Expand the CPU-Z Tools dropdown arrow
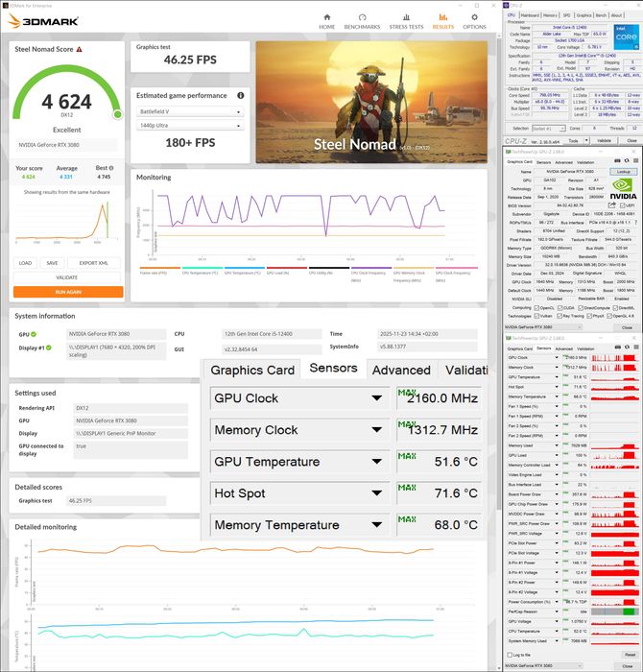Screen dimensions: 643x672 pyautogui.click(x=586, y=140)
